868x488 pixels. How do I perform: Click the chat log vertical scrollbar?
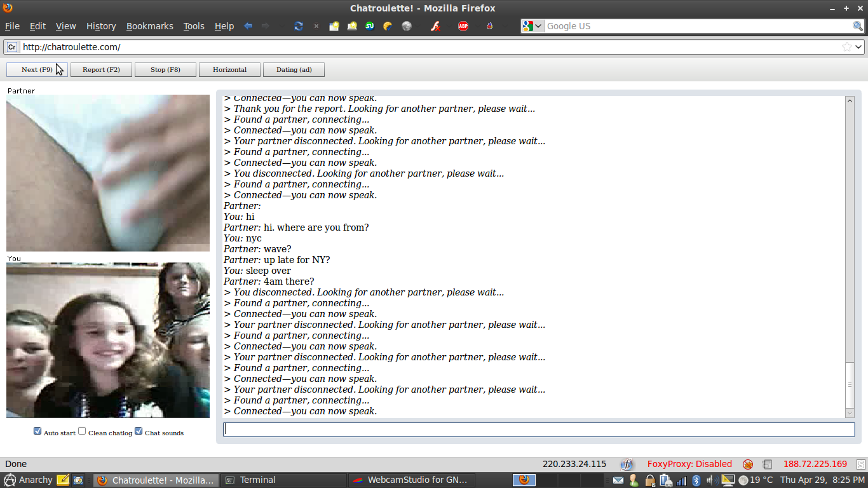tap(850, 254)
